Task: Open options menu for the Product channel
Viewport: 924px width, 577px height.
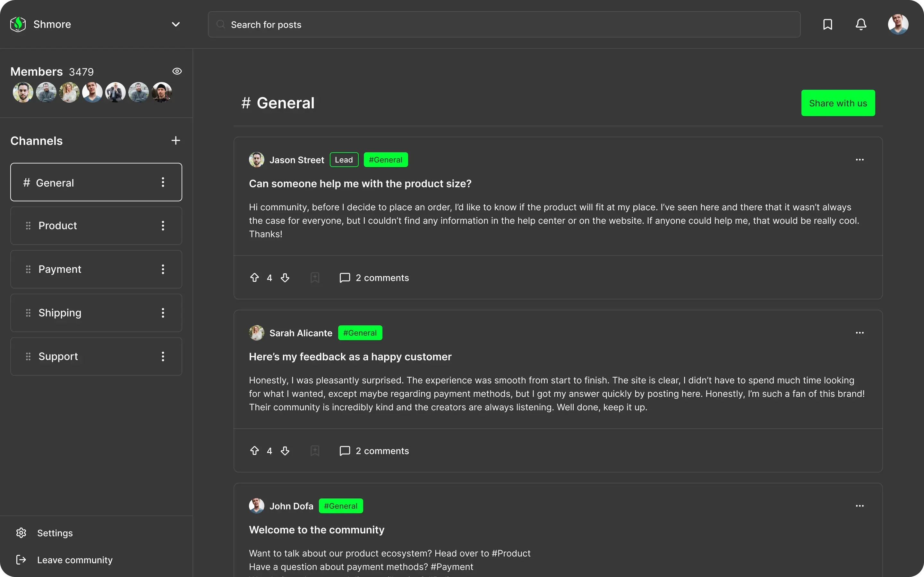Action: click(163, 226)
